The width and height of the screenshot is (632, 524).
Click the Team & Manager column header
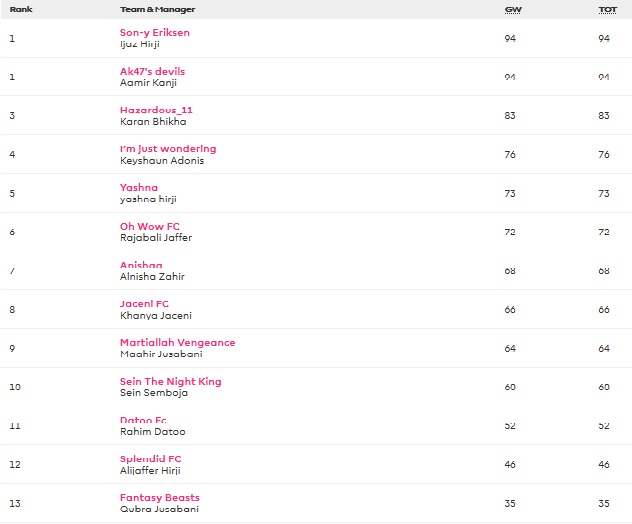(157, 9)
